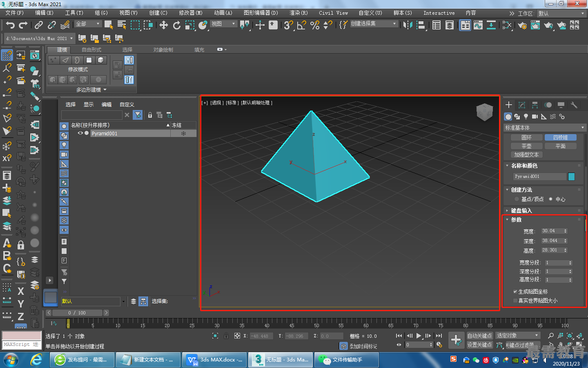Screen dimensions: 588x368
Task: Click the time slider 0 / 100
Action: point(77,313)
